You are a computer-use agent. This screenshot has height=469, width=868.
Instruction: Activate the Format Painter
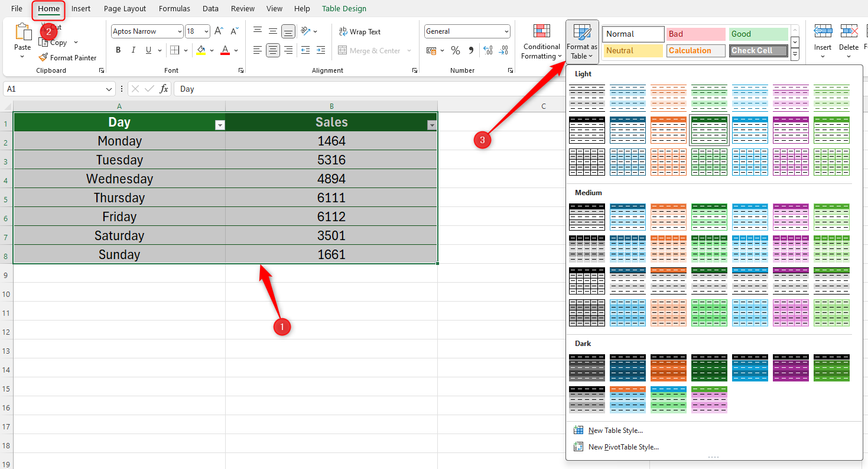pos(68,57)
